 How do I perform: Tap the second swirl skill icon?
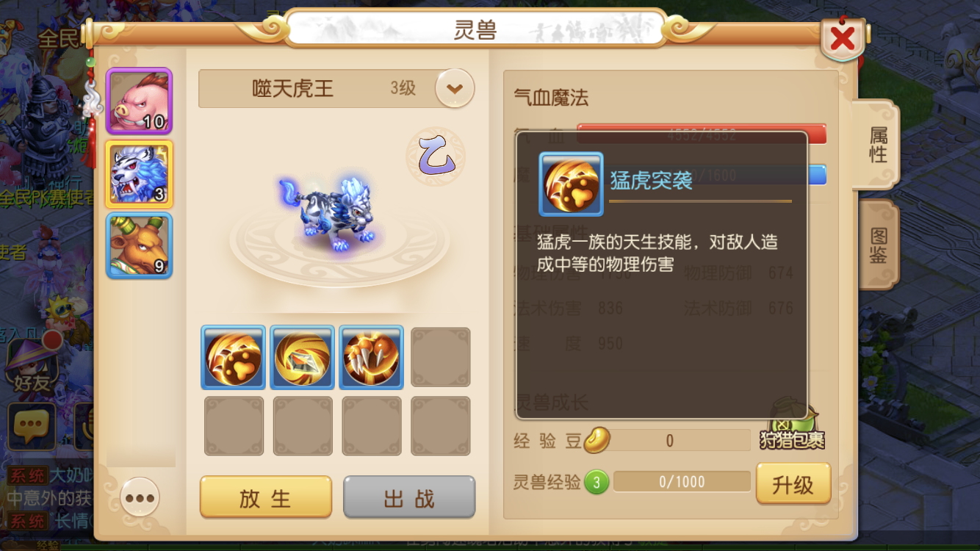point(302,357)
